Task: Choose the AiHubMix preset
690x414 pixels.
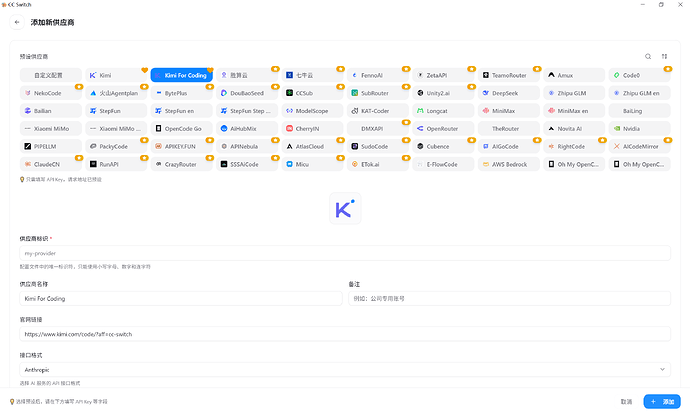Action: (x=247, y=128)
